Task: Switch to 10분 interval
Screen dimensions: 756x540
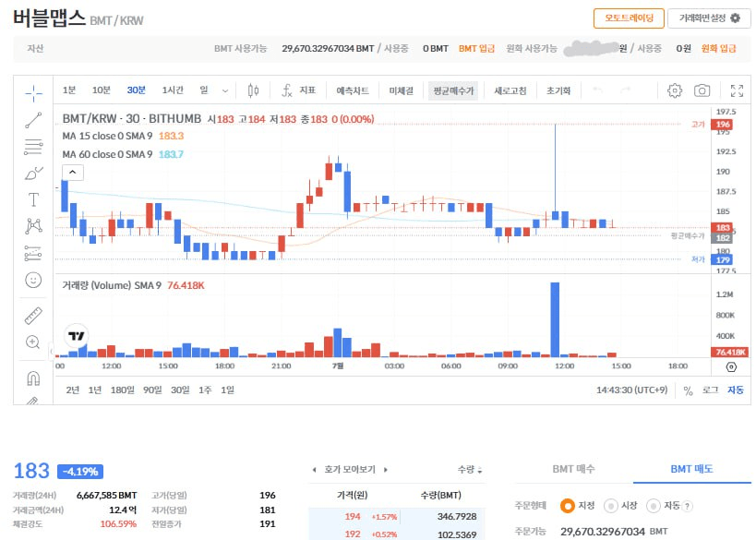Action: point(102,90)
